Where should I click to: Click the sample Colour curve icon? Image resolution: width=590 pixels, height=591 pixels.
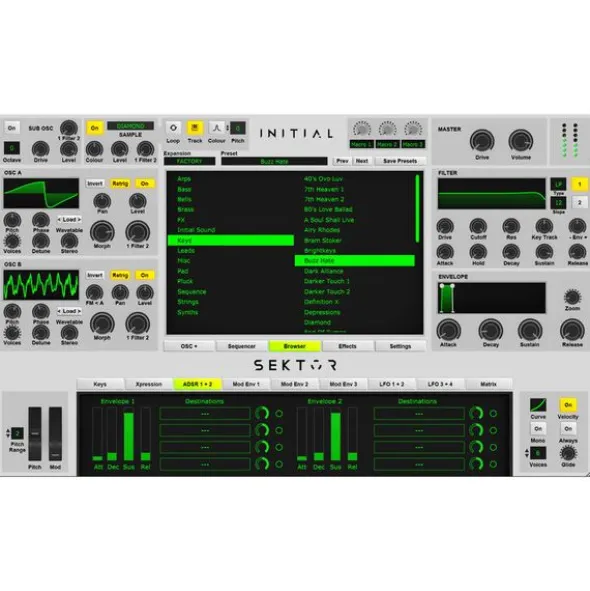[x=216, y=128]
